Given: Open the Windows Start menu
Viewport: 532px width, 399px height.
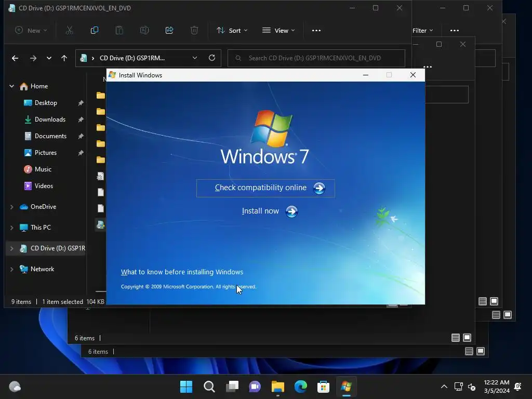Looking at the screenshot, I should point(187,387).
